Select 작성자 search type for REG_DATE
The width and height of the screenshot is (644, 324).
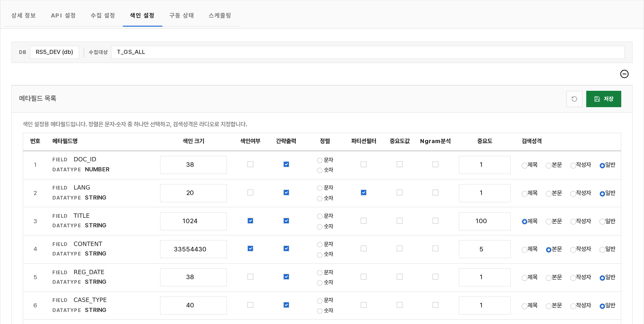573,278
